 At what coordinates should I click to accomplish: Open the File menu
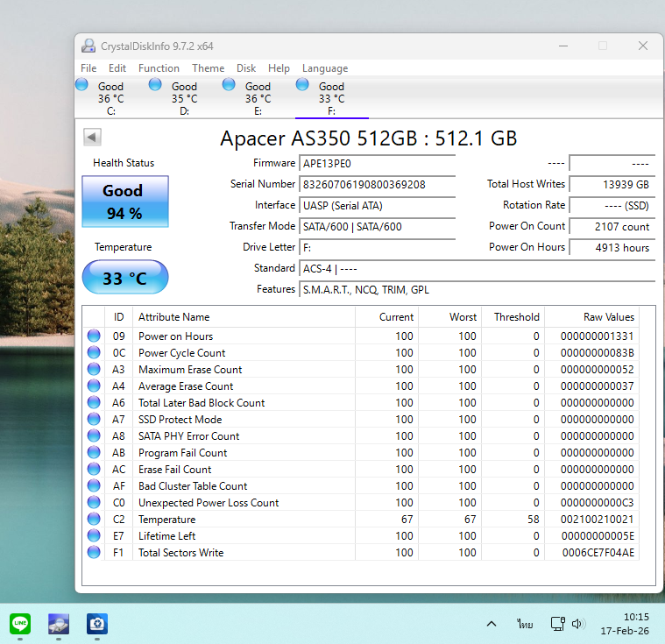click(88, 68)
